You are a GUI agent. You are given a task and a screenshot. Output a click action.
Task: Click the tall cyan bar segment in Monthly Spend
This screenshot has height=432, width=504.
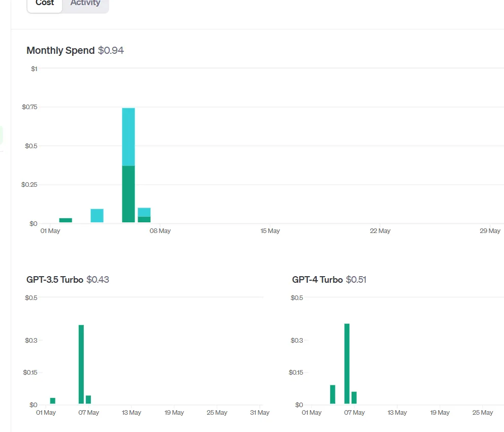pyautogui.click(x=129, y=137)
